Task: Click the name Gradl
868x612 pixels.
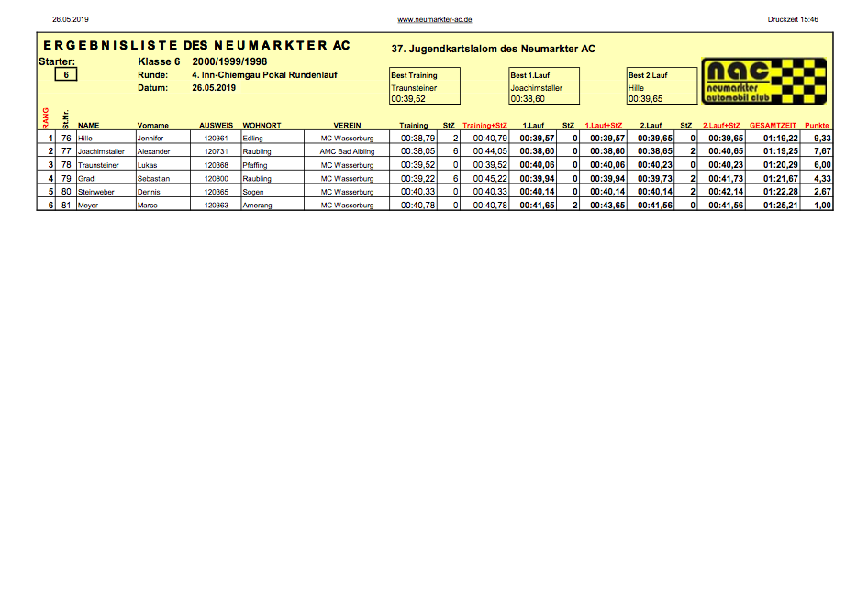Action: coord(87,179)
